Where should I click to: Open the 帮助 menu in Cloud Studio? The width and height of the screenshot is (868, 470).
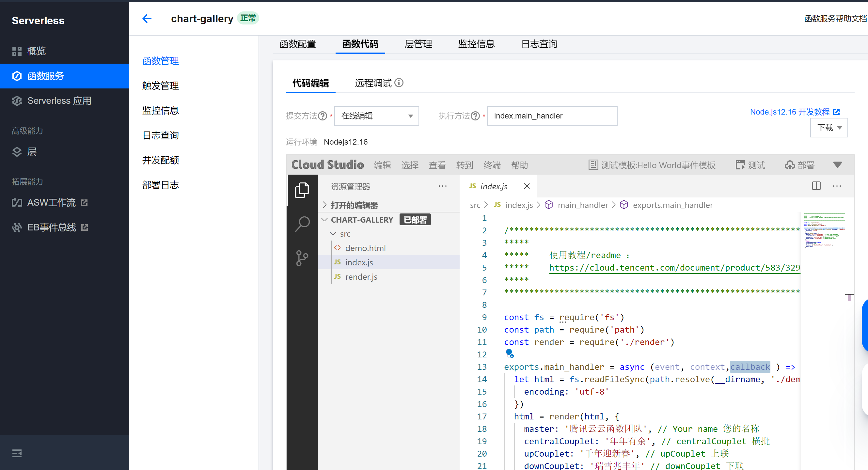519,165
